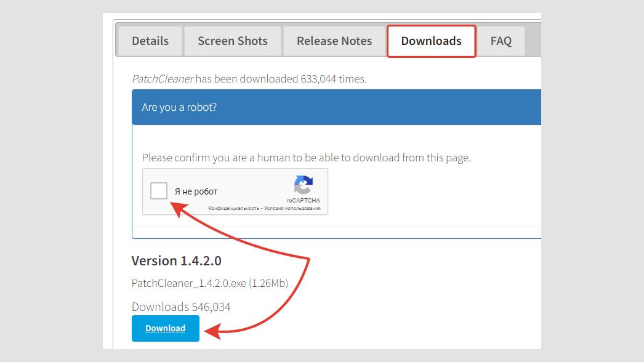Open the Details tab
Image resolution: width=644 pixels, height=362 pixels.
click(x=150, y=41)
